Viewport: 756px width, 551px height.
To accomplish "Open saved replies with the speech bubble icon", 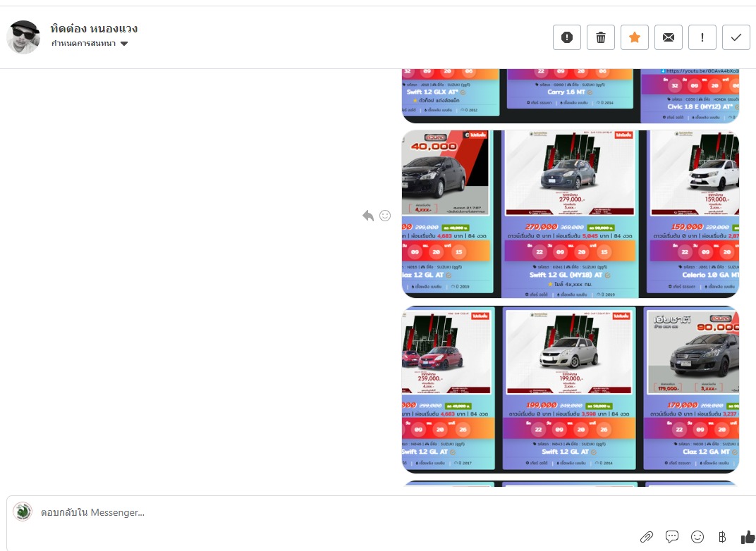I will click(671, 536).
